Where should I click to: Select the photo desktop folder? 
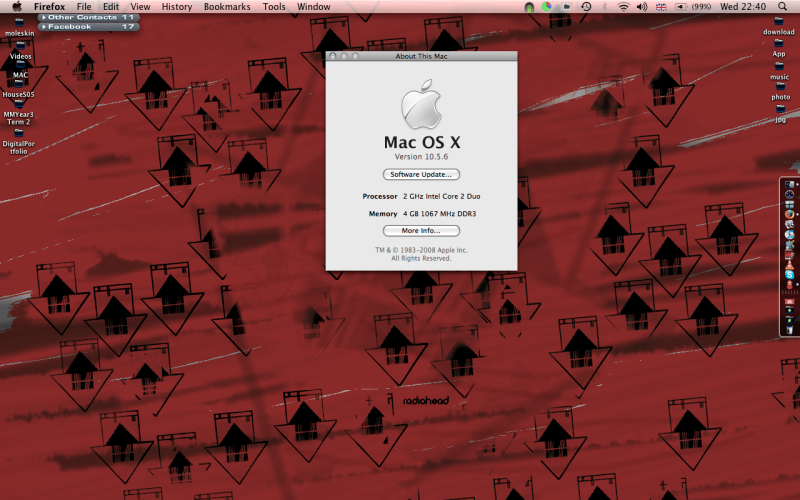(780, 92)
